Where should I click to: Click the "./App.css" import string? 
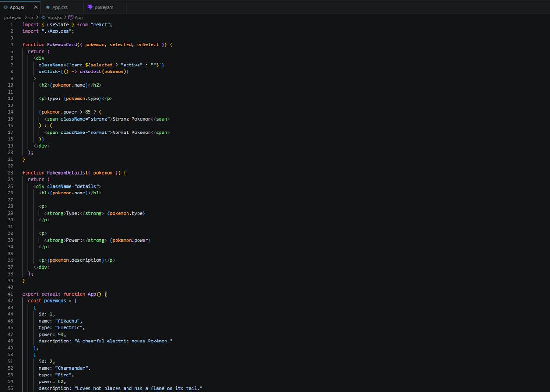(58, 31)
